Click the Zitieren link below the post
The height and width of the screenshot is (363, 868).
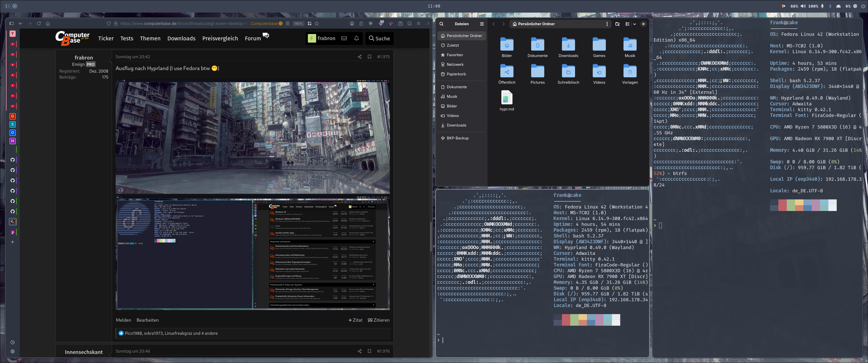[378, 320]
